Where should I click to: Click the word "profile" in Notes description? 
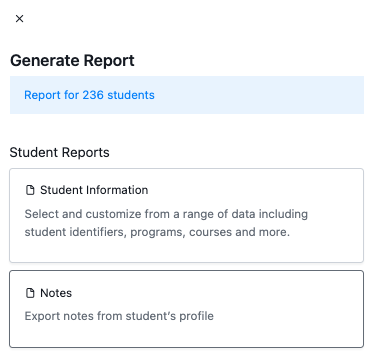tap(196, 316)
